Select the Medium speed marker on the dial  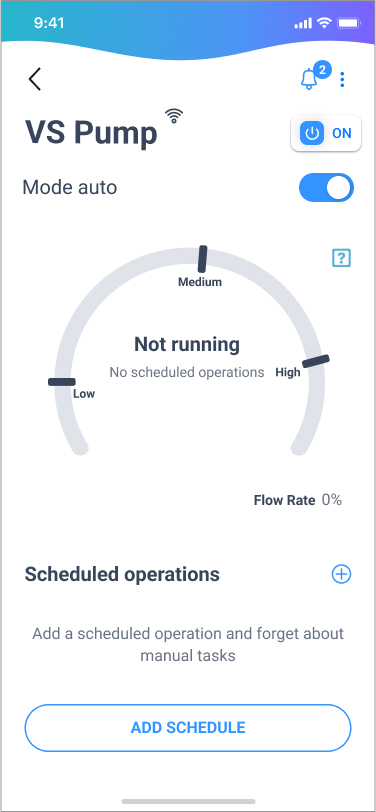pyautogui.click(x=203, y=259)
